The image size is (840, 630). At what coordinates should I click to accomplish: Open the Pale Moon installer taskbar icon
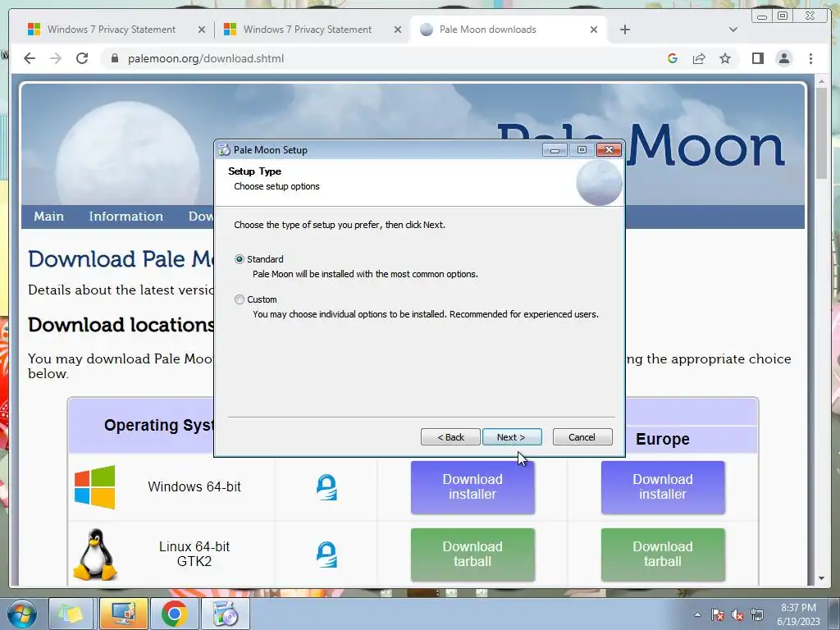(x=225, y=614)
